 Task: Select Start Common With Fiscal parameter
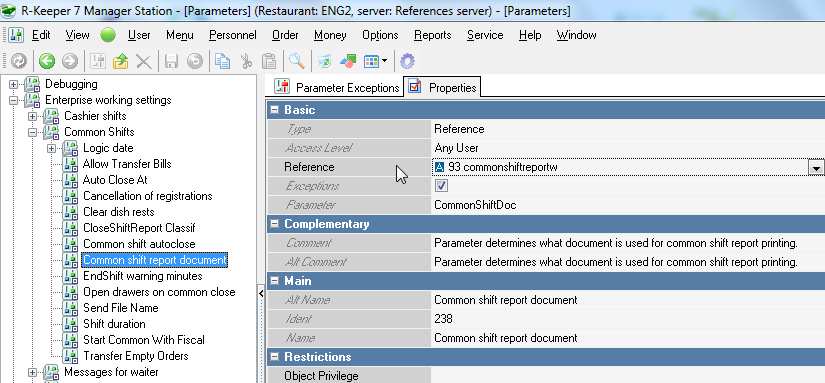tap(144, 340)
